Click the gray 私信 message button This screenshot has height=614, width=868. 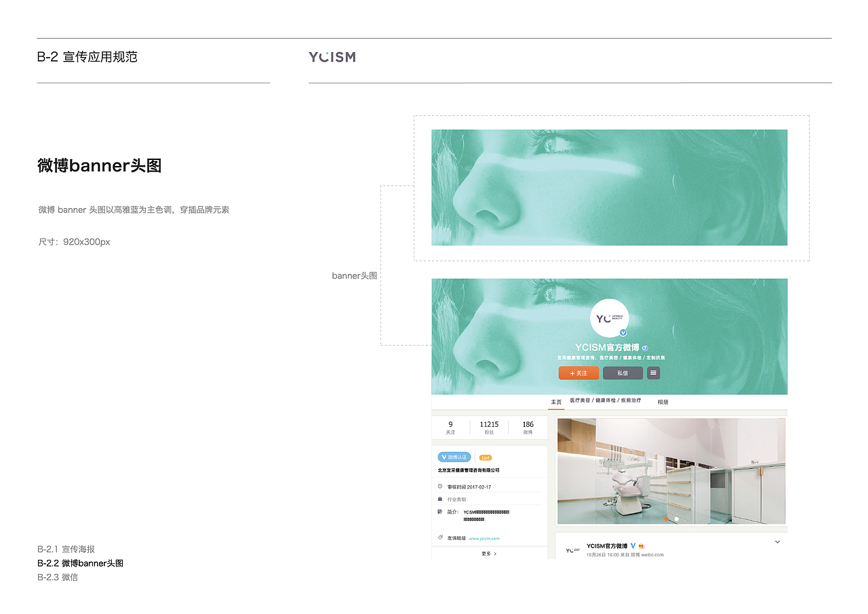point(623,373)
